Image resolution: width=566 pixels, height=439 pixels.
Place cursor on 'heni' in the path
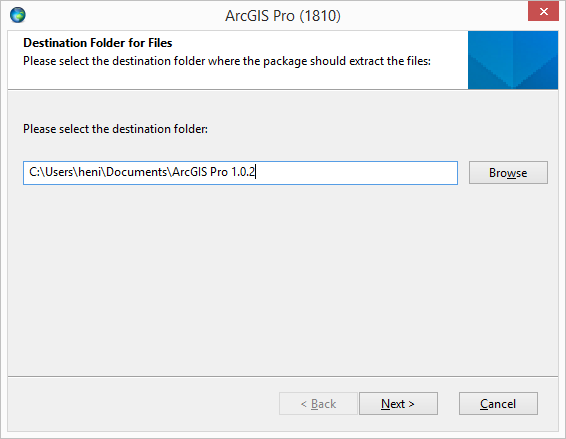(x=90, y=172)
